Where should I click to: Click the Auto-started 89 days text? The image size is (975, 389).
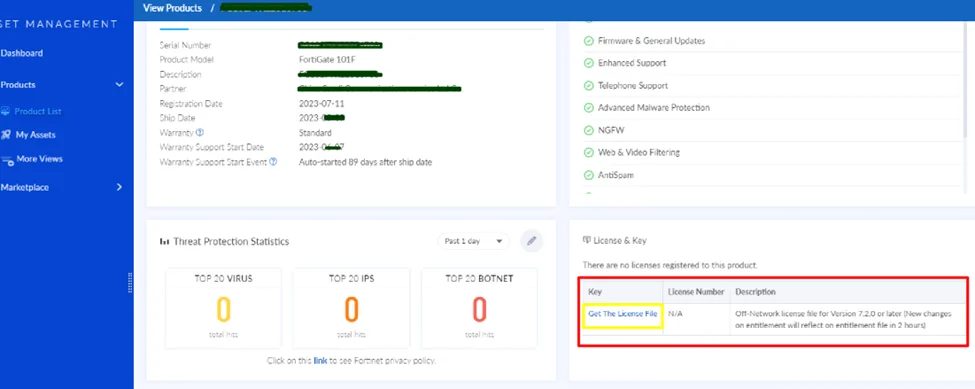tap(366, 162)
